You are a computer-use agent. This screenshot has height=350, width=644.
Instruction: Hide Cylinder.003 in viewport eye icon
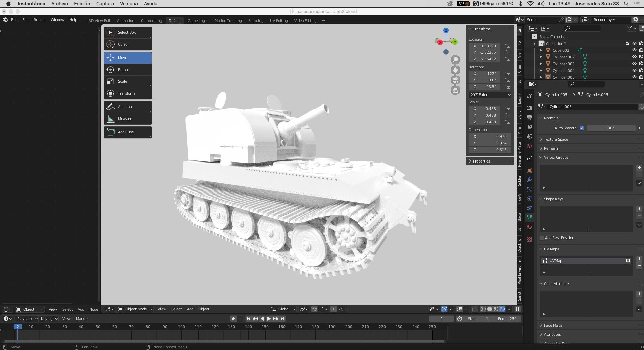click(634, 64)
